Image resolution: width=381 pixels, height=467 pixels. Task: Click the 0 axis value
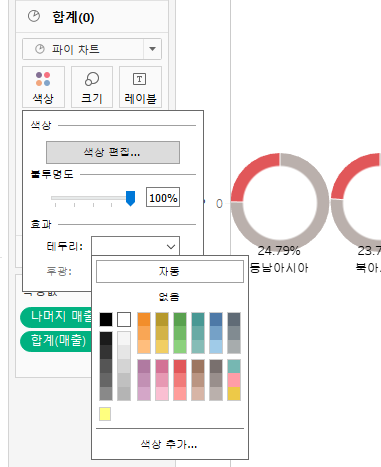tap(219, 203)
